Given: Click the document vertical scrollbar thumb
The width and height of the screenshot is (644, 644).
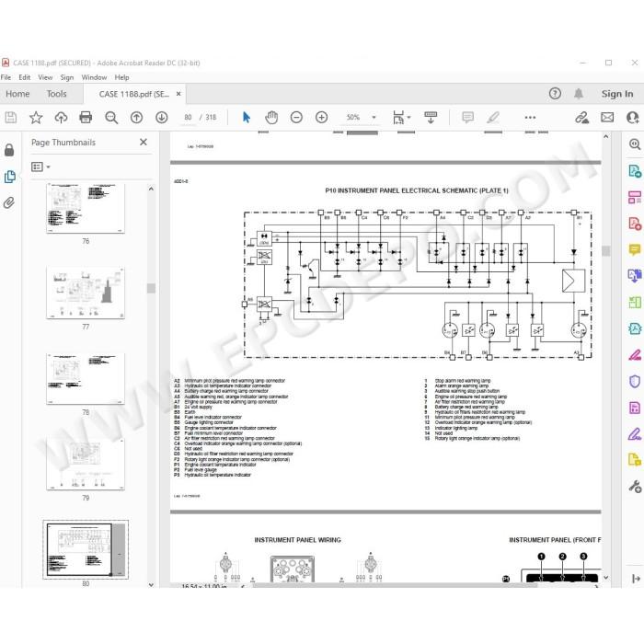Looking at the screenshot, I should 605,250.
